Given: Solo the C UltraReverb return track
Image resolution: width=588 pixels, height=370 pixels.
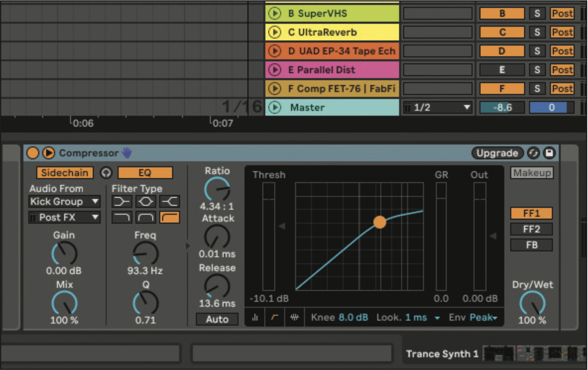Looking at the screenshot, I should (537, 32).
